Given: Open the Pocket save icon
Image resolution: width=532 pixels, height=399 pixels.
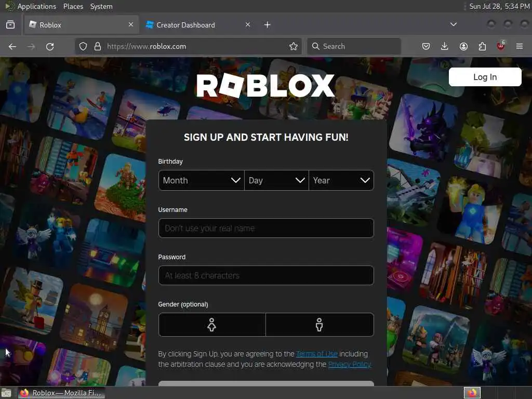Looking at the screenshot, I should coord(426,46).
